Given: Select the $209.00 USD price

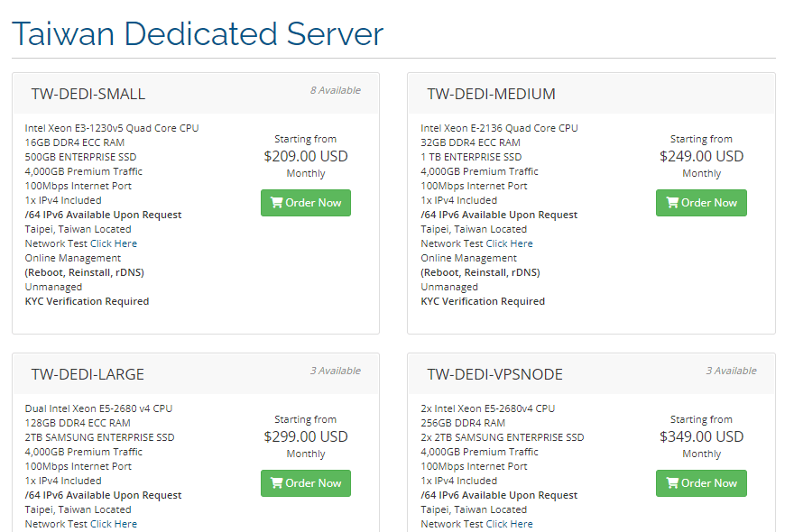Looking at the screenshot, I should pyautogui.click(x=305, y=156).
